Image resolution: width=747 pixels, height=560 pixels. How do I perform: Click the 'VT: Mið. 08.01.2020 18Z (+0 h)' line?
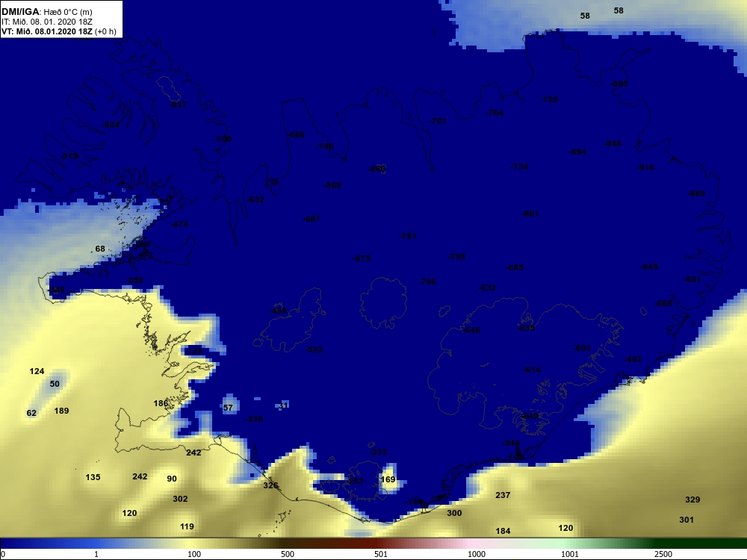pos(58,32)
